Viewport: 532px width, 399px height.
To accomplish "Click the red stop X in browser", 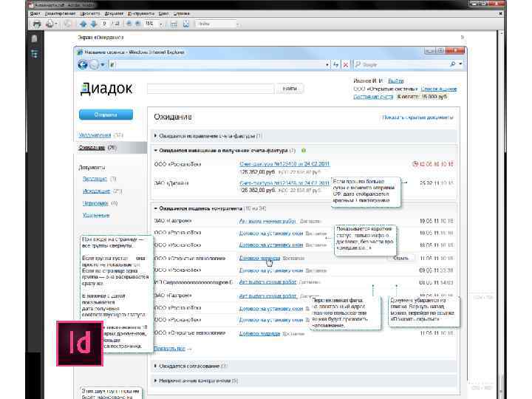I will 346,64.
